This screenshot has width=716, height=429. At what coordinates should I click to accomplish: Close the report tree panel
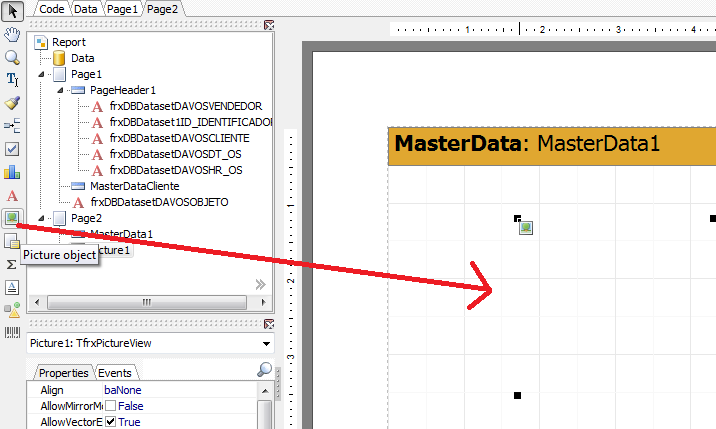(268, 27)
